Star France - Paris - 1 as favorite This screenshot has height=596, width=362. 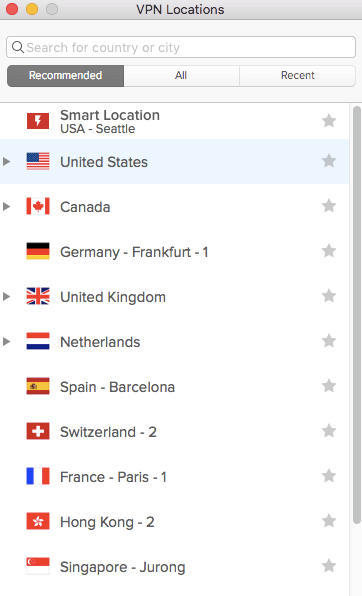point(329,476)
